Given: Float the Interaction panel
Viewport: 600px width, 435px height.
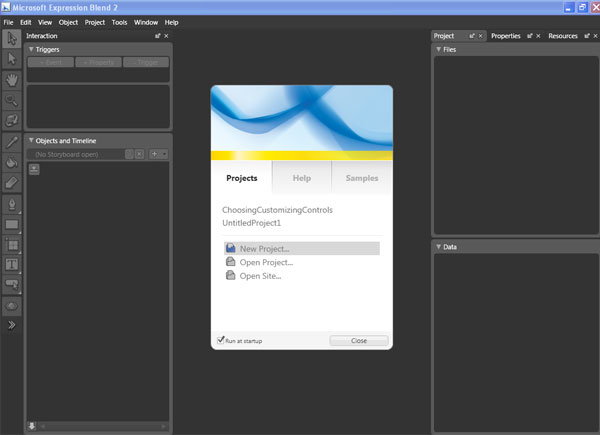Looking at the screenshot, I should (x=158, y=36).
